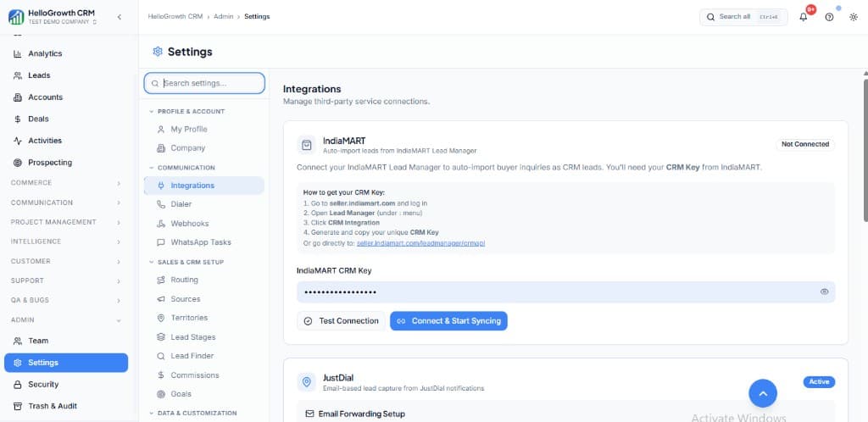This screenshot has height=422, width=868.
Task: Click the Routing icon in settings list
Action: 161,280
